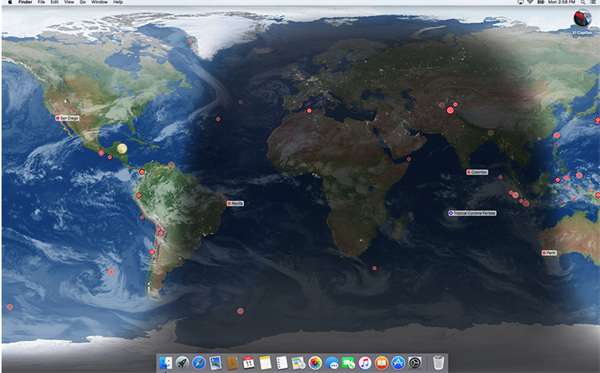
Task: Click the Colombo city label
Action: coord(477,172)
